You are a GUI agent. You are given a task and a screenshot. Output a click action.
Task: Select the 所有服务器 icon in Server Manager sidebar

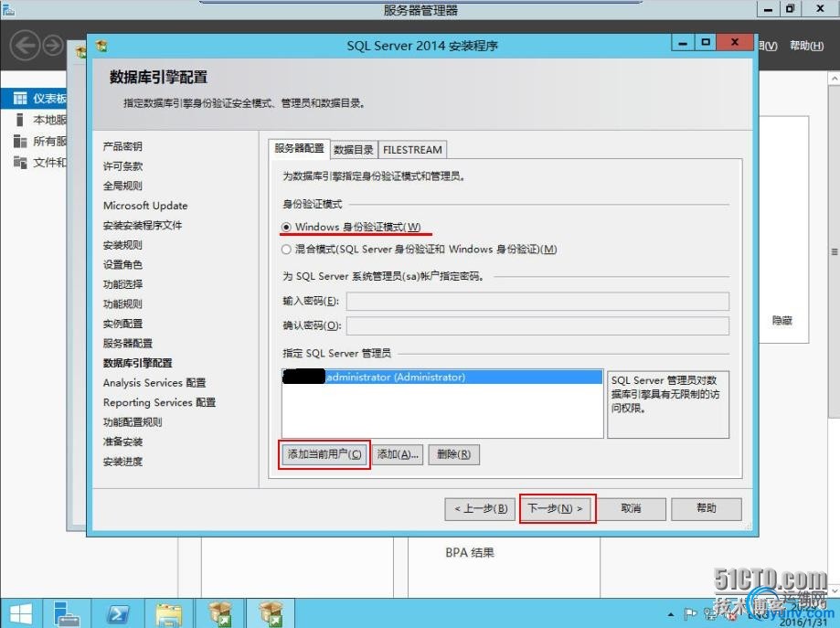[x=20, y=141]
